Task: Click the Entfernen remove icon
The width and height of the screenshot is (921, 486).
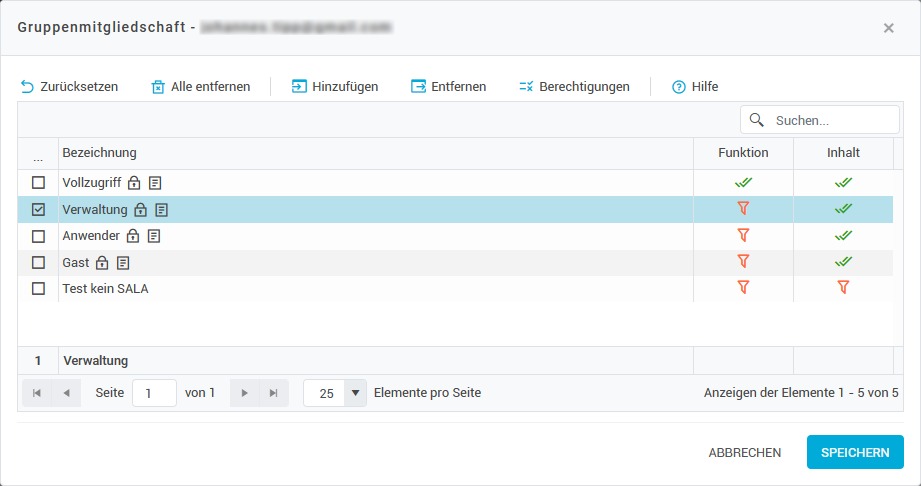Action: pyautogui.click(x=418, y=87)
